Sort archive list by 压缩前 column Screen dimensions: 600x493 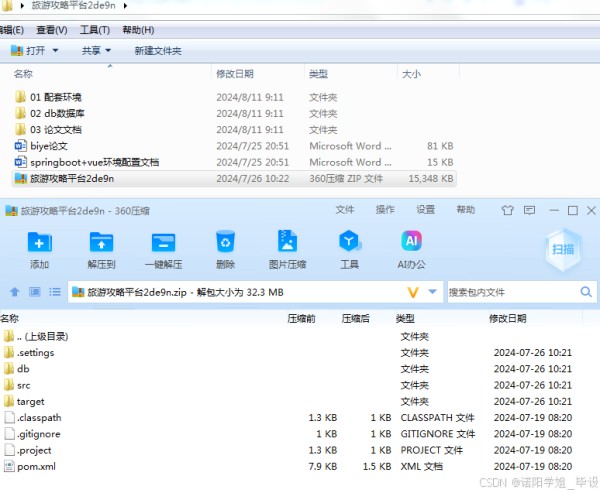[301, 318]
